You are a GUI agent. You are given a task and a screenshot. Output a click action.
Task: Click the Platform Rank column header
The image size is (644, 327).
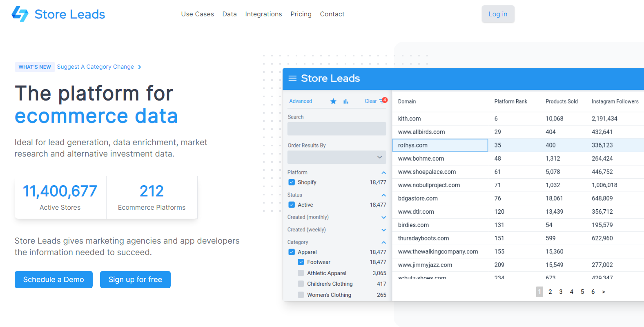pyautogui.click(x=510, y=101)
